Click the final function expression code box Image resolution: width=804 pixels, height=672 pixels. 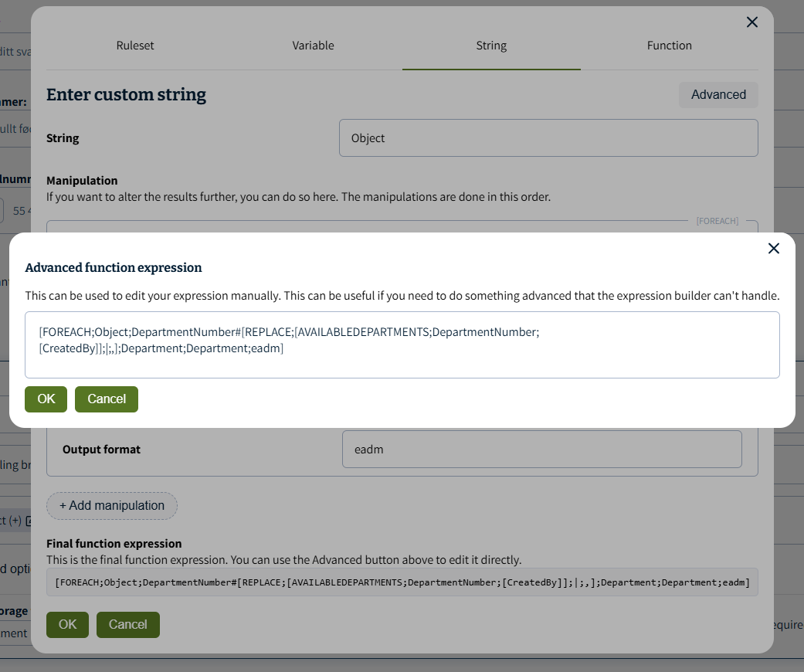click(402, 582)
